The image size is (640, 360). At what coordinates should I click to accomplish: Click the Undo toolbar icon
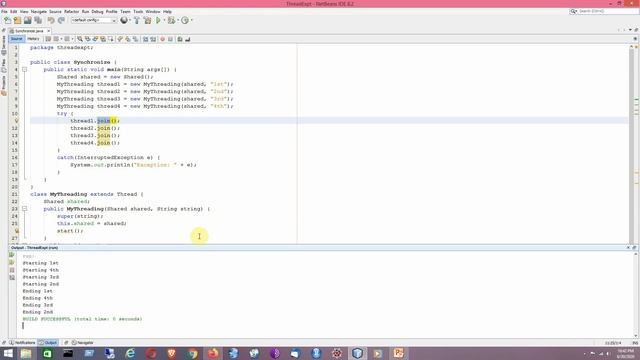pos(51,20)
